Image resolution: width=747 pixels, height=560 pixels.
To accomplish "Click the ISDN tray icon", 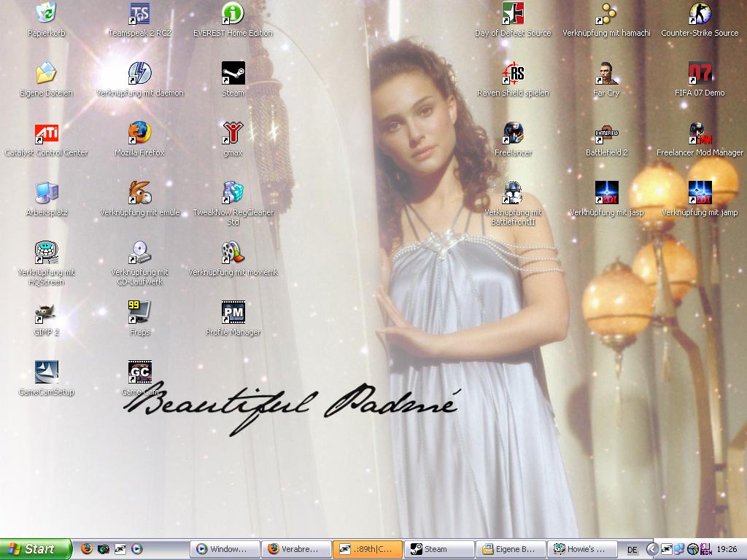I will click(705, 549).
